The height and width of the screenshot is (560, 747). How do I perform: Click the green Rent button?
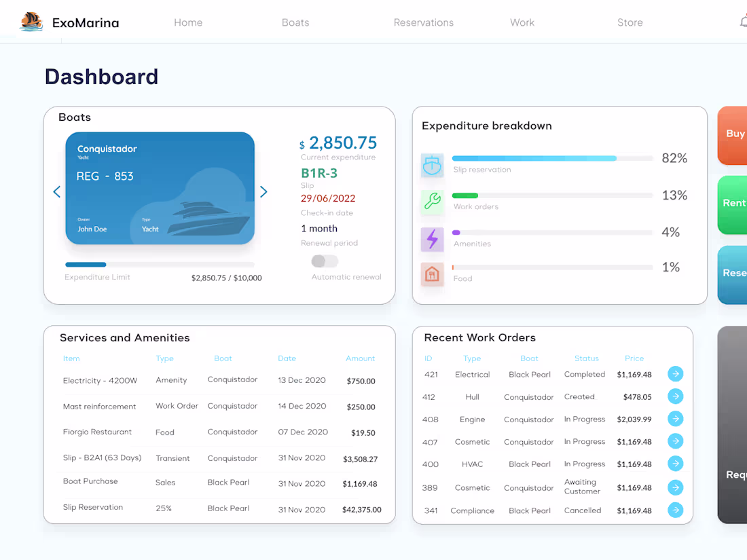point(732,205)
